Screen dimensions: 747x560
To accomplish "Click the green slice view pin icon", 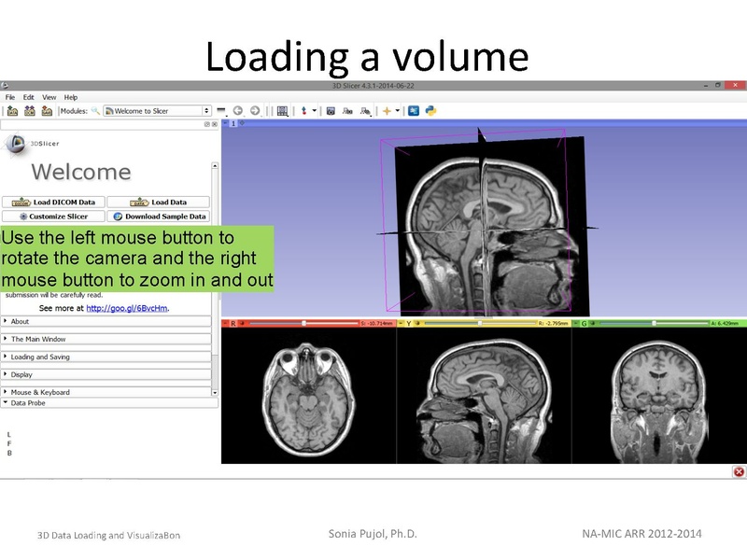I will [x=575, y=323].
